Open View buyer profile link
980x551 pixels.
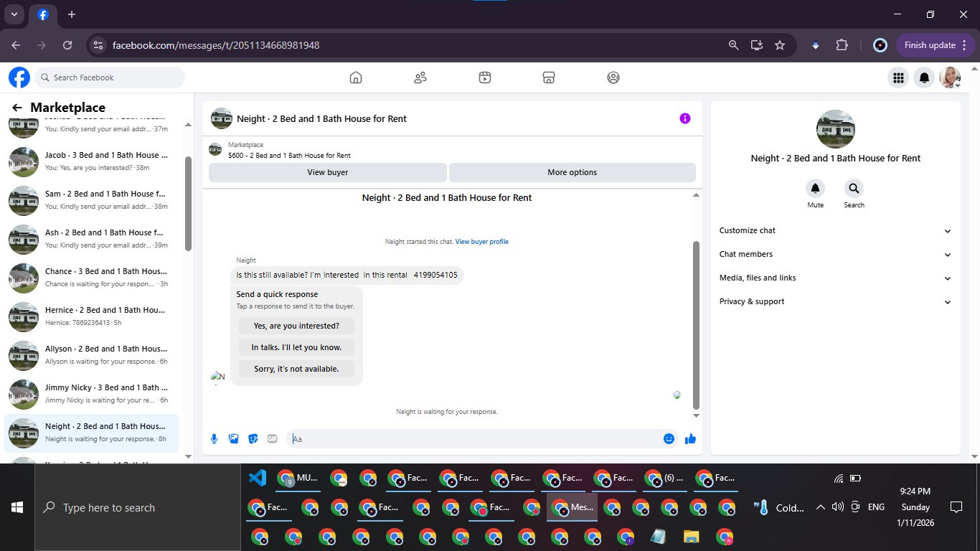click(481, 242)
